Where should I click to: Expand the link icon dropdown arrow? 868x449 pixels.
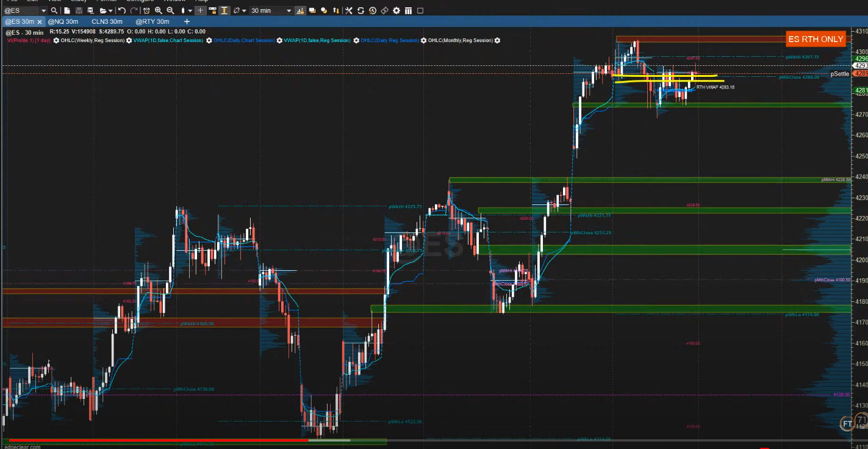244,10
